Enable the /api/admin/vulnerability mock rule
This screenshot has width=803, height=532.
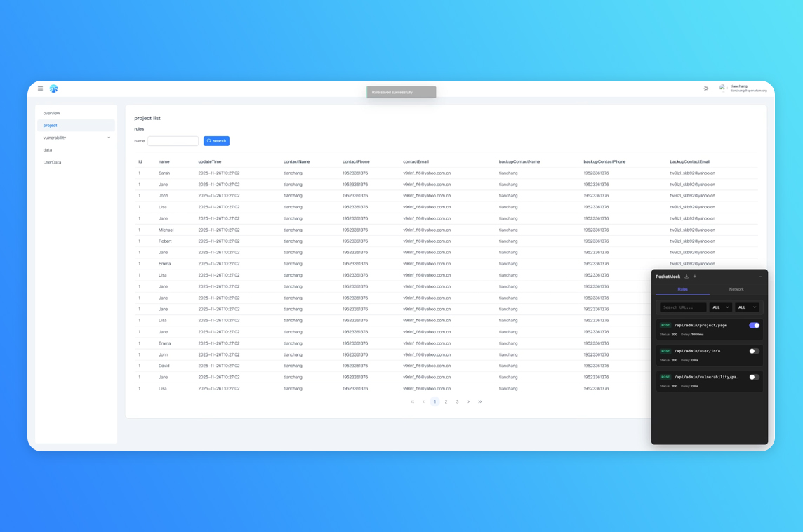coord(754,377)
